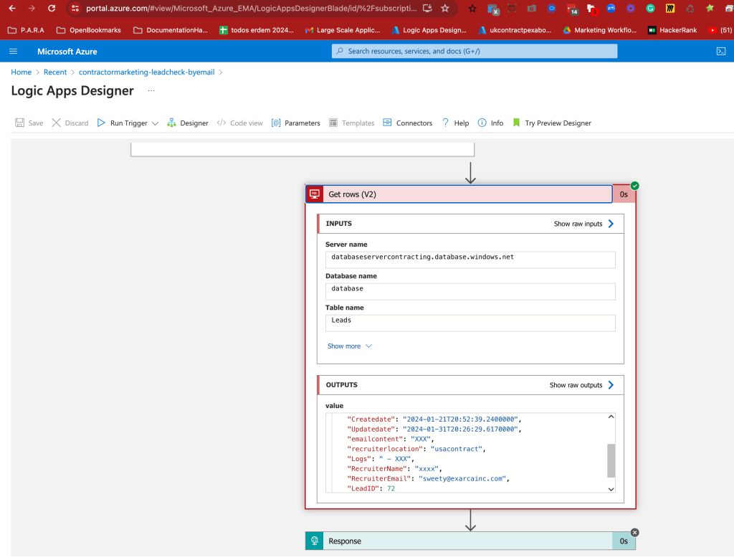734x560 pixels.
Task: Click the Get rows 0s duration label
Action: pos(624,194)
